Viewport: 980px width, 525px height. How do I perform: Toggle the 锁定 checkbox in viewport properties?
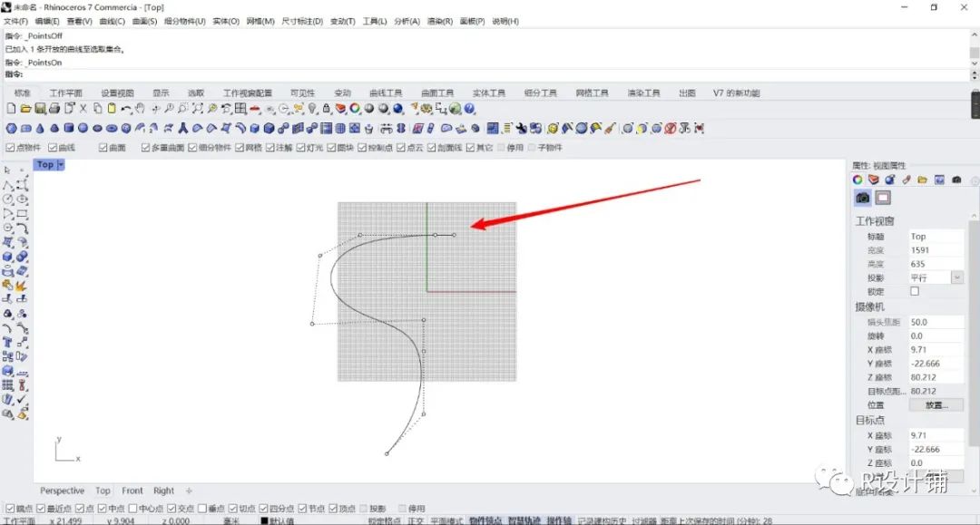[914, 292]
